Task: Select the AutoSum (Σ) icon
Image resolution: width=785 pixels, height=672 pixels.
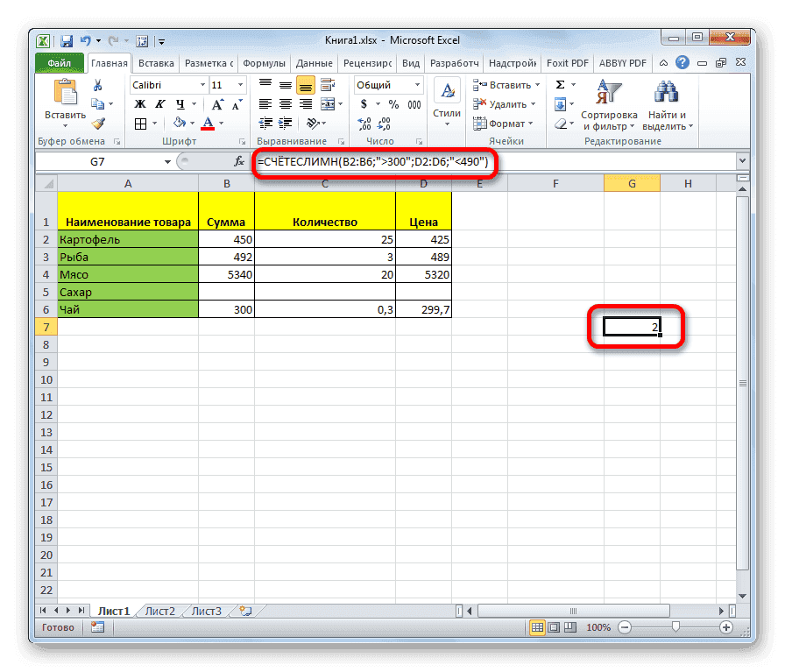Action: 561,84
